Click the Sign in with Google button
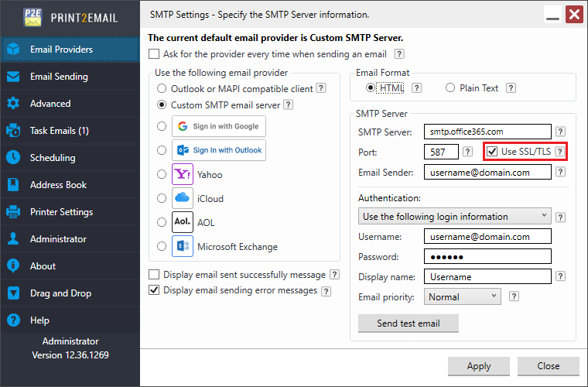 click(219, 126)
